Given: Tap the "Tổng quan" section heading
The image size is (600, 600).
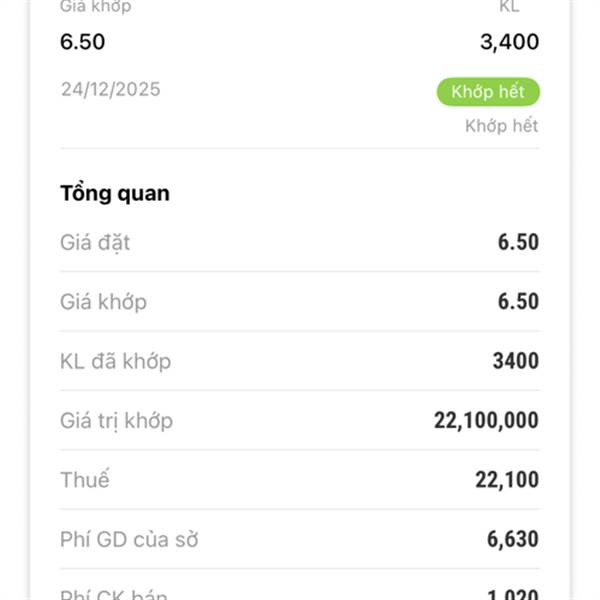Looking at the screenshot, I should [x=114, y=193].
